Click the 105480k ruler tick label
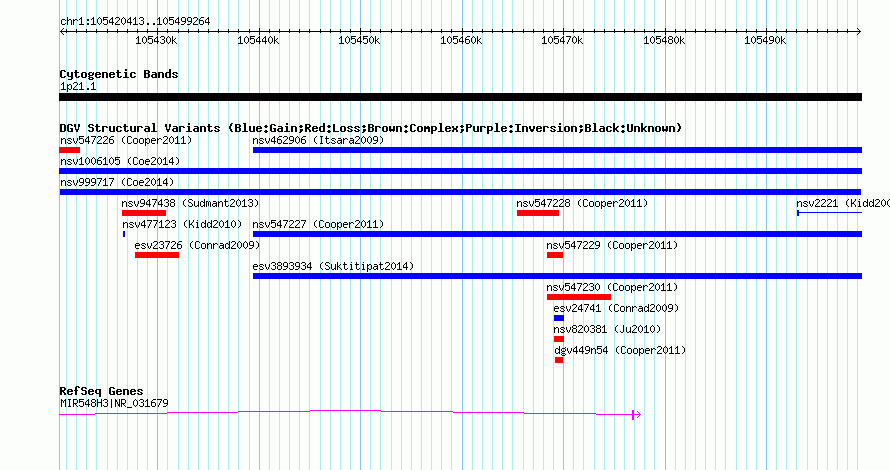Screen dimensions: 890x470 click(664, 40)
